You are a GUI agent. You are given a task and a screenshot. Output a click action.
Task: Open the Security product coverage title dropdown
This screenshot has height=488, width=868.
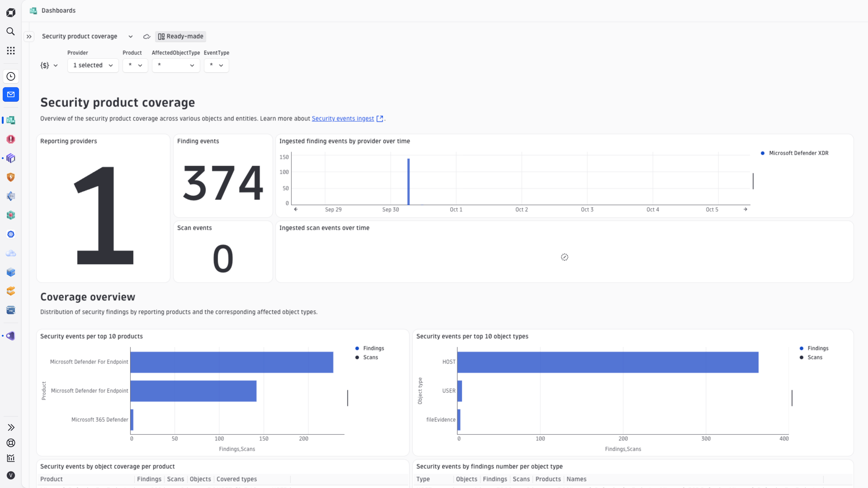pos(130,36)
